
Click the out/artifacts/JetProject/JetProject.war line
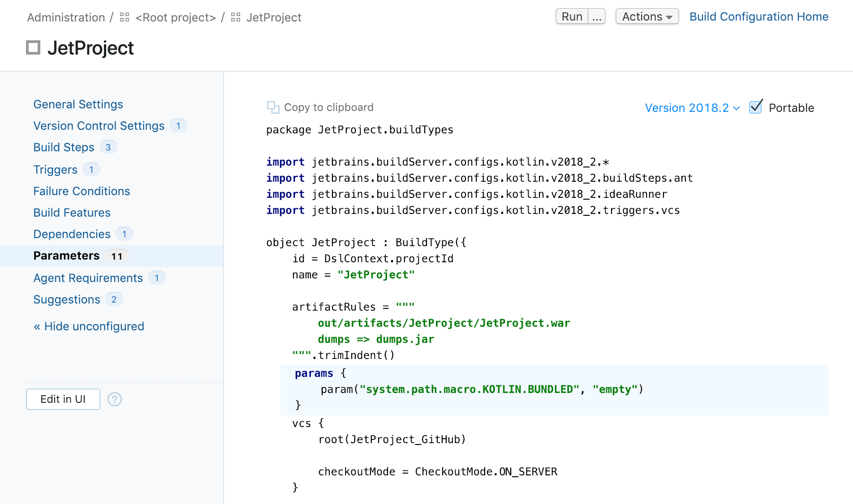point(444,323)
